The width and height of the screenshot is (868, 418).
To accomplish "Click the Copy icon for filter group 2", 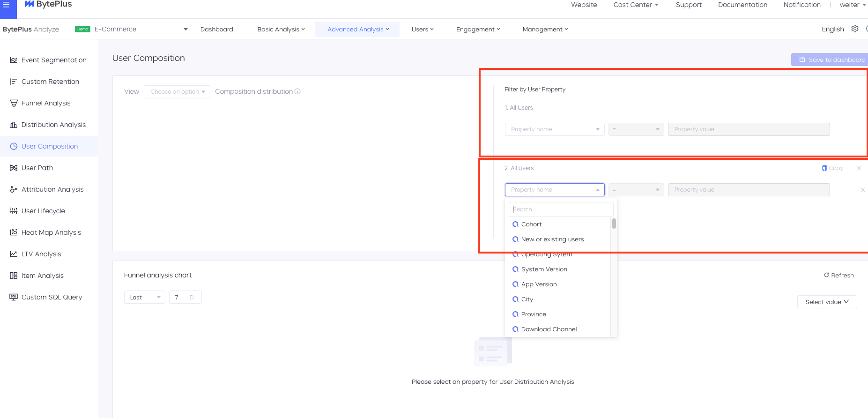I will (824, 168).
